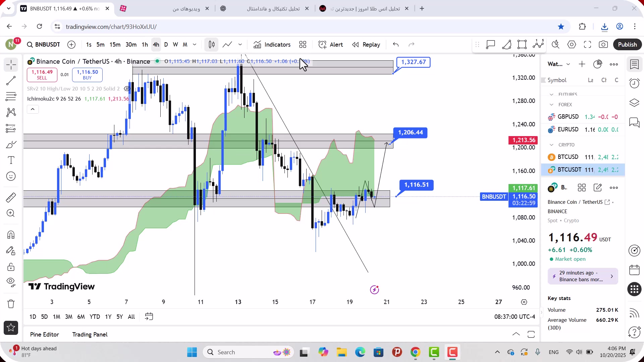Viewport: 644px width, 362px height.
Task: Expand the chart style dropdown arrow
Action: click(x=240, y=45)
